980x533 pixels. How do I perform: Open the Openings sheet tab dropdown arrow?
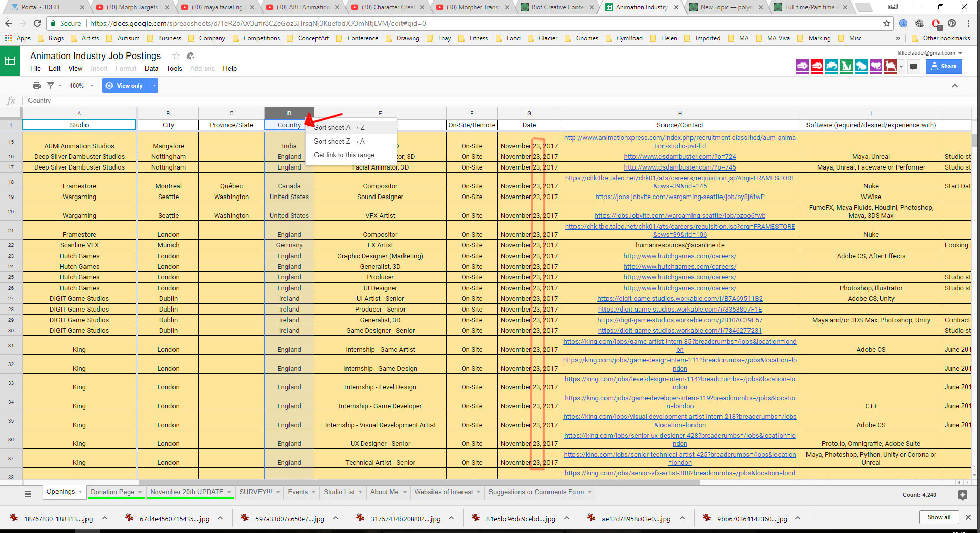click(80, 492)
